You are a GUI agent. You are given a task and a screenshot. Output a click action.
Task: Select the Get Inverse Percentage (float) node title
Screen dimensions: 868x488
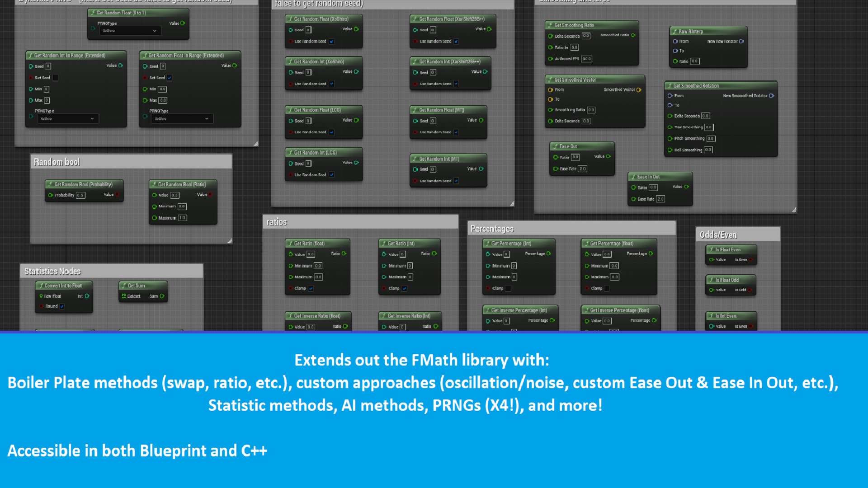(621, 310)
